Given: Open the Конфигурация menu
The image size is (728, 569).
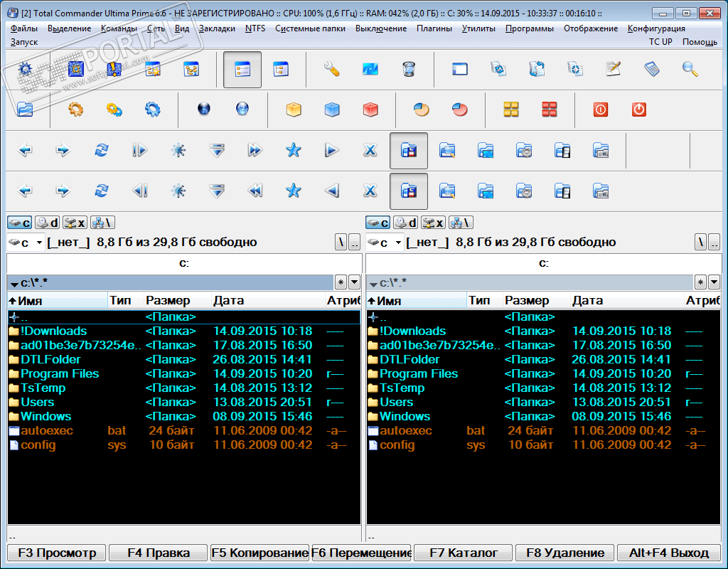Looking at the screenshot, I should 656,28.
